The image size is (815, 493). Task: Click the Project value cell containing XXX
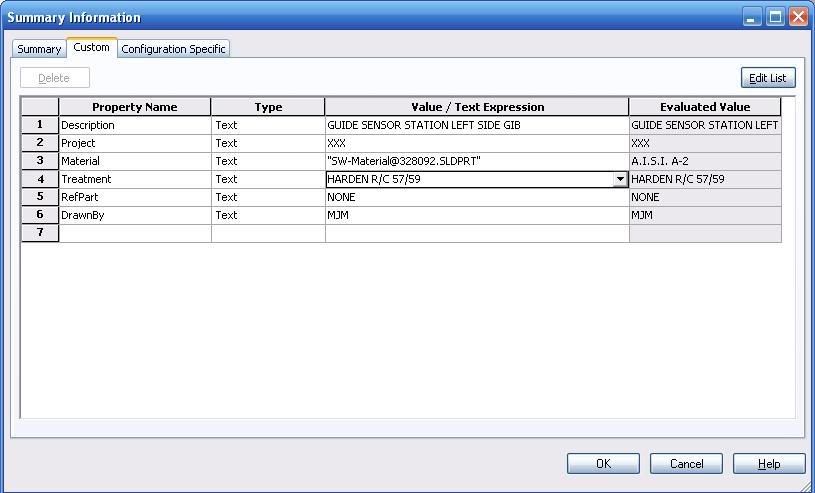[x=476, y=143]
